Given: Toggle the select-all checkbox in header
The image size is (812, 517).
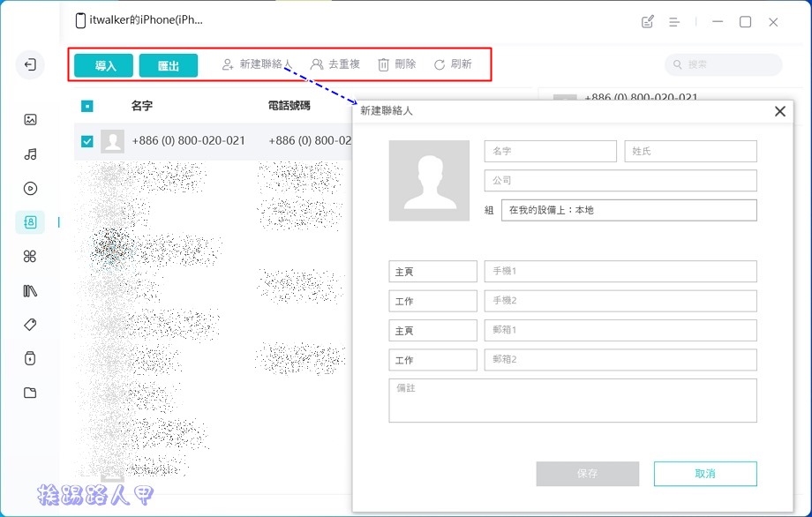Looking at the screenshot, I should (x=87, y=106).
